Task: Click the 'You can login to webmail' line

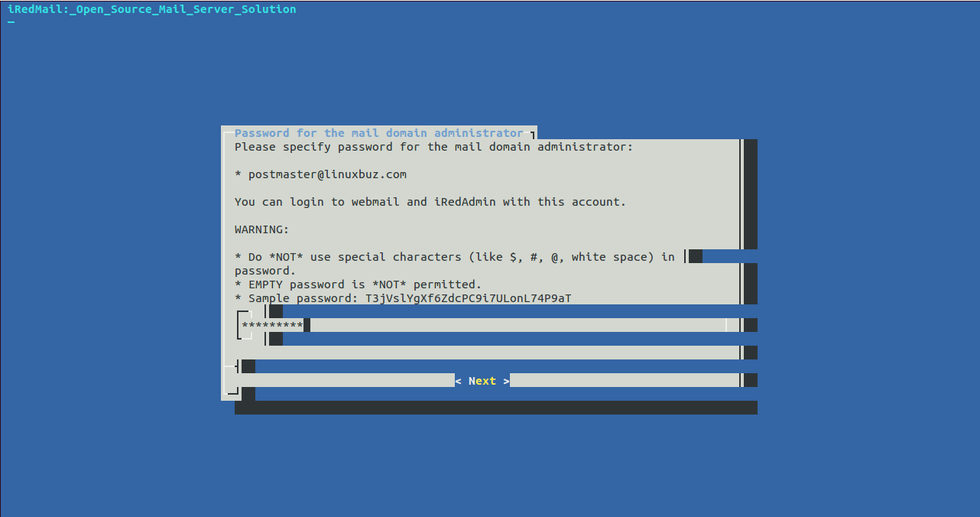Action: pos(430,202)
